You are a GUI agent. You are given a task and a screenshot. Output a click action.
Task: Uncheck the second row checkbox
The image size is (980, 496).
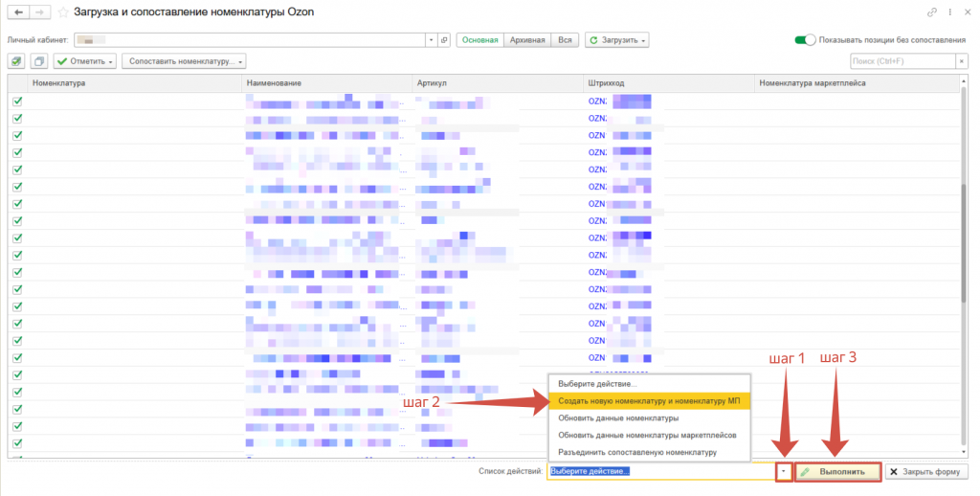pyautogui.click(x=17, y=118)
